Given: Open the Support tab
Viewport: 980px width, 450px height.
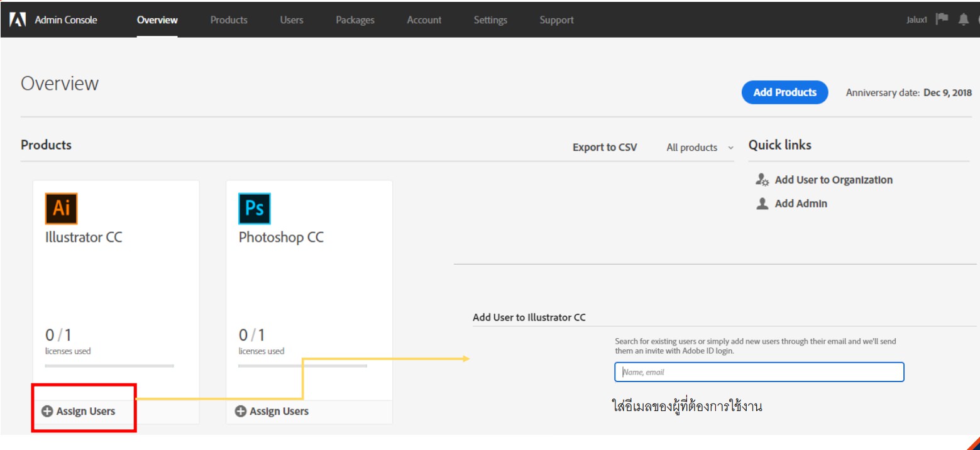Looking at the screenshot, I should tap(556, 20).
